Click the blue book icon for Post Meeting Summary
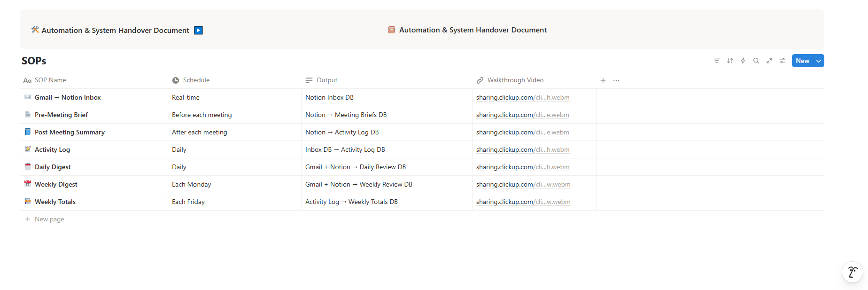 (x=28, y=132)
